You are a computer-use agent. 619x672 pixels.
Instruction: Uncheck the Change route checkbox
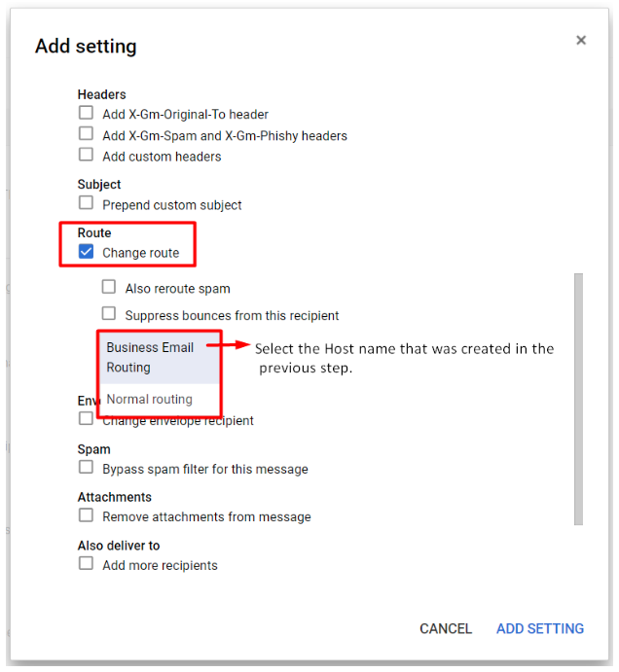86,251
